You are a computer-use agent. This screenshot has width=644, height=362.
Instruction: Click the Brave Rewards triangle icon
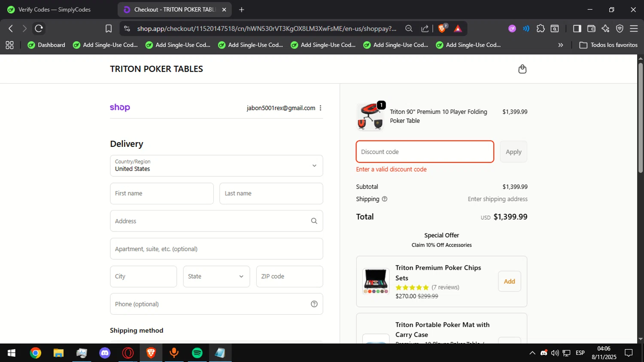click(x=458, y=28)
